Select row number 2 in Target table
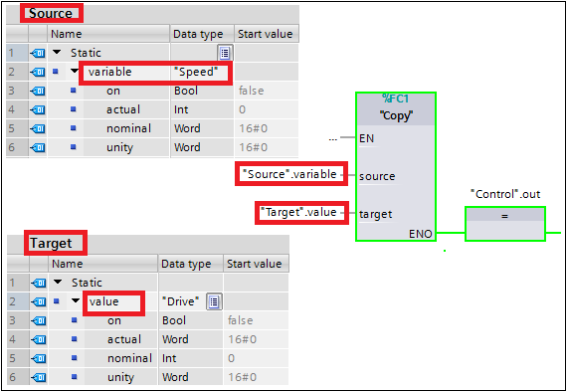This screenshot has height=392, width=568. point(17,301)
